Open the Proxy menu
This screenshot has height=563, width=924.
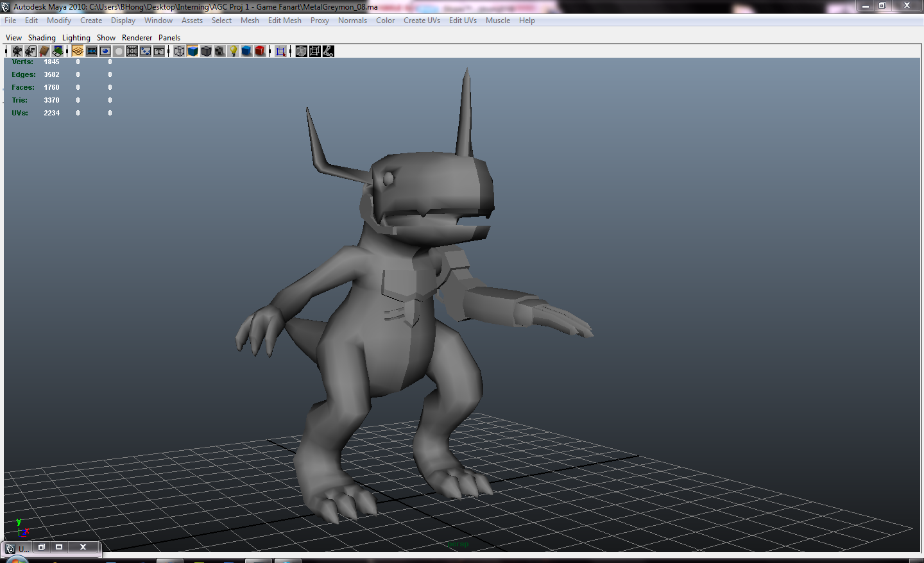coord(320,21)
